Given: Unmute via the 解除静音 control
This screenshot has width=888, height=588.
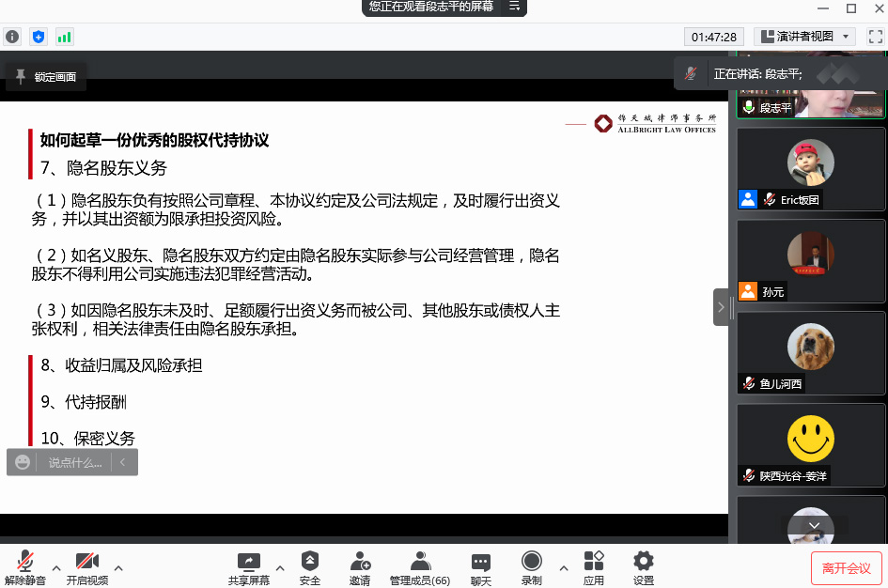Looking at the screenshot, I should 25,565.
